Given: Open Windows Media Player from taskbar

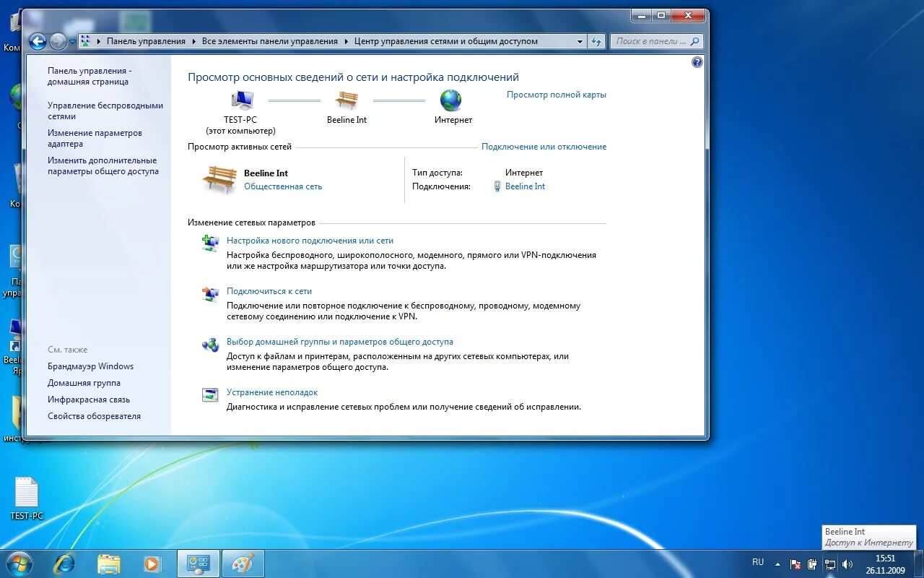Looking at the screenshot, I should 152,564.
